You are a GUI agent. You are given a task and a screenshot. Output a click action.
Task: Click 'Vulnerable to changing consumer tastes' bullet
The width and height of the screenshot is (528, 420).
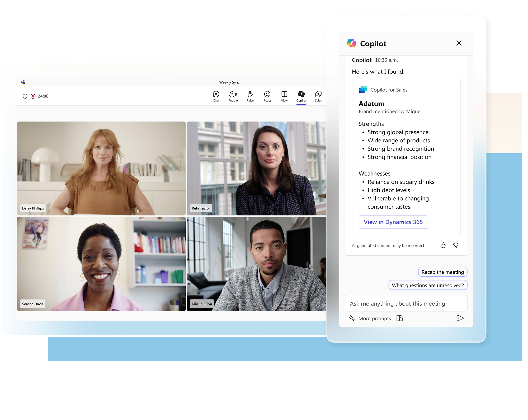398,203
